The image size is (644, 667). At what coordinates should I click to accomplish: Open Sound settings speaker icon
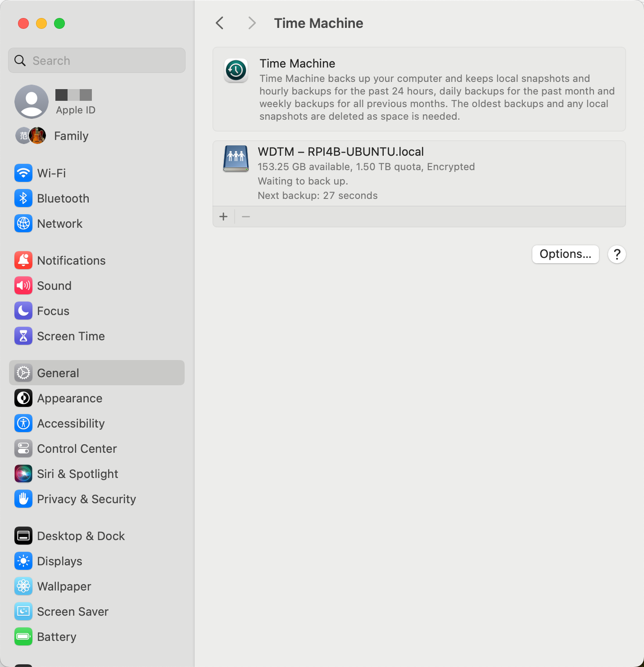tap(23, 286)
